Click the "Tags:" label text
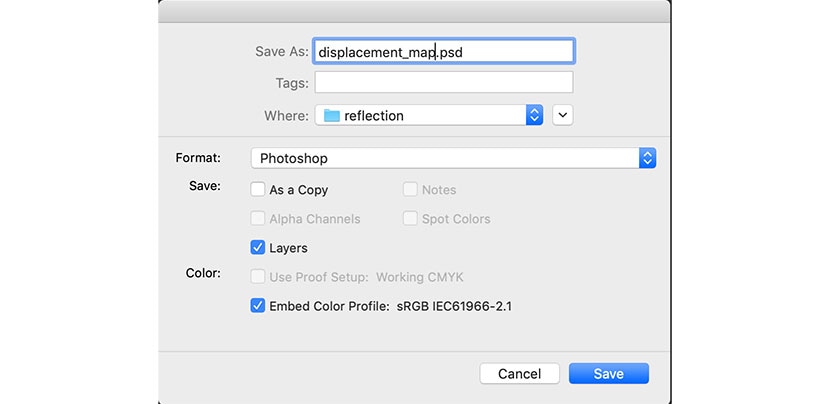 pyautogui.click(x=292, y=83)
